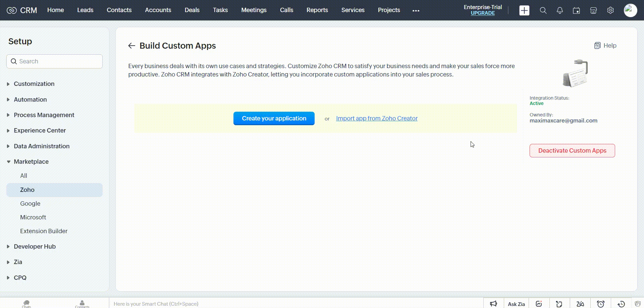Select Extension Builder in sidebar
The image size is (644, 308).
point(44,231)
